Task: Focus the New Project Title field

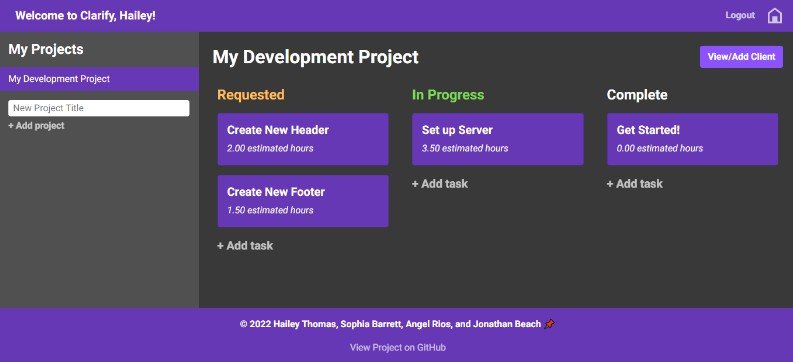Action: [99, 108]
